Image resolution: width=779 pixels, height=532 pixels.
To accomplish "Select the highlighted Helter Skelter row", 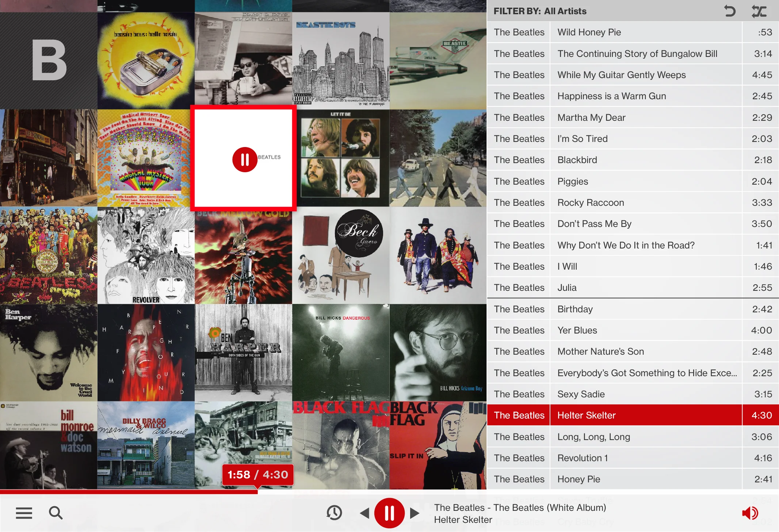I will (x=633, y=415).
